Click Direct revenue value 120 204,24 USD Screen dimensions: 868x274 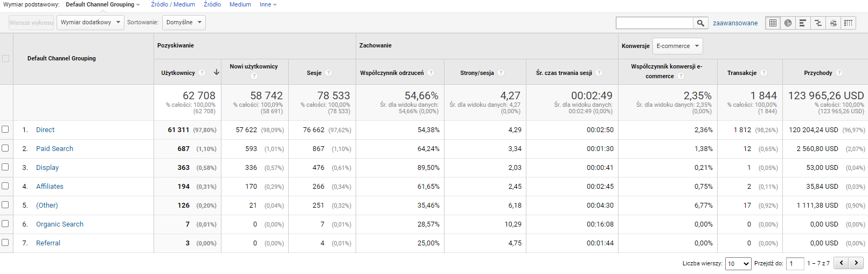814,130
